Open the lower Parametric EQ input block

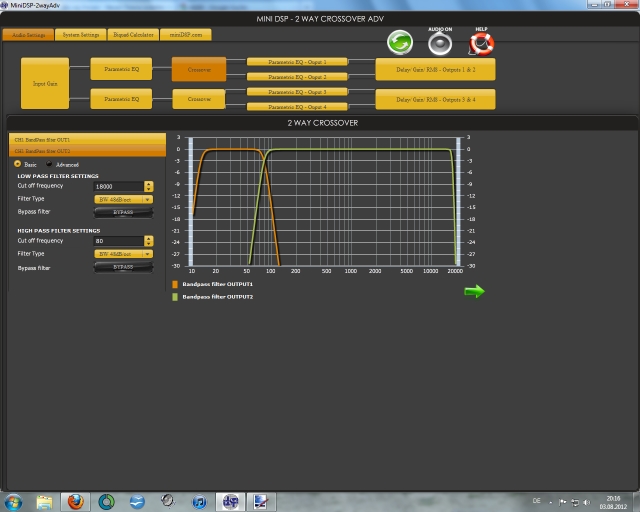(121, 99)
